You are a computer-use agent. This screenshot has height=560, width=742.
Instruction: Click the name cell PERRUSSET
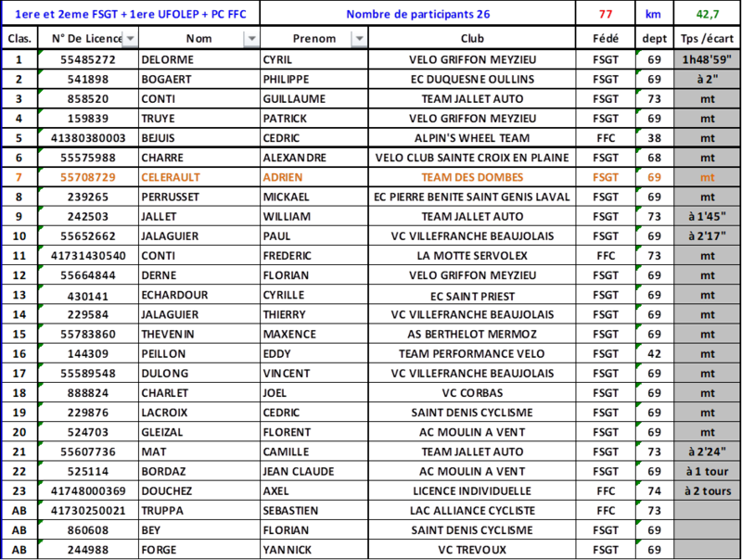click(199, 197)
